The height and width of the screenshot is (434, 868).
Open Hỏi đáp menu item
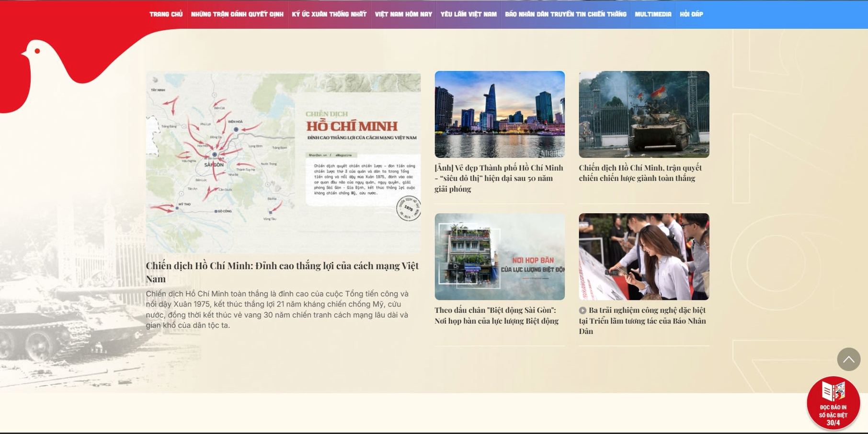coord(691,14)
